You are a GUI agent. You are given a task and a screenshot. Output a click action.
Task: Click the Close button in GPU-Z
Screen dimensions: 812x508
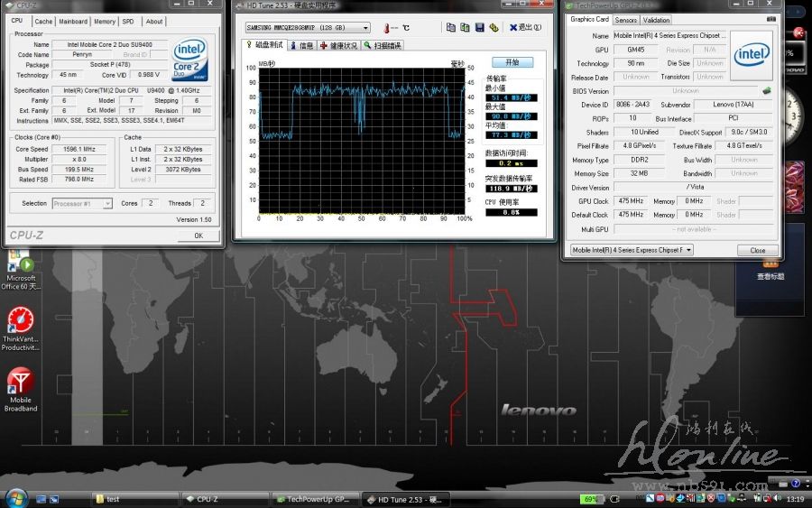757,250
